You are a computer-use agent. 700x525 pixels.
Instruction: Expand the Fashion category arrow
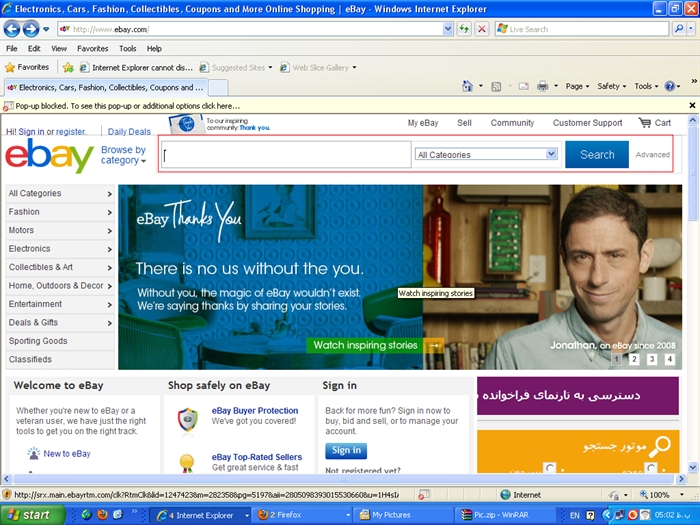click(109, 212)
